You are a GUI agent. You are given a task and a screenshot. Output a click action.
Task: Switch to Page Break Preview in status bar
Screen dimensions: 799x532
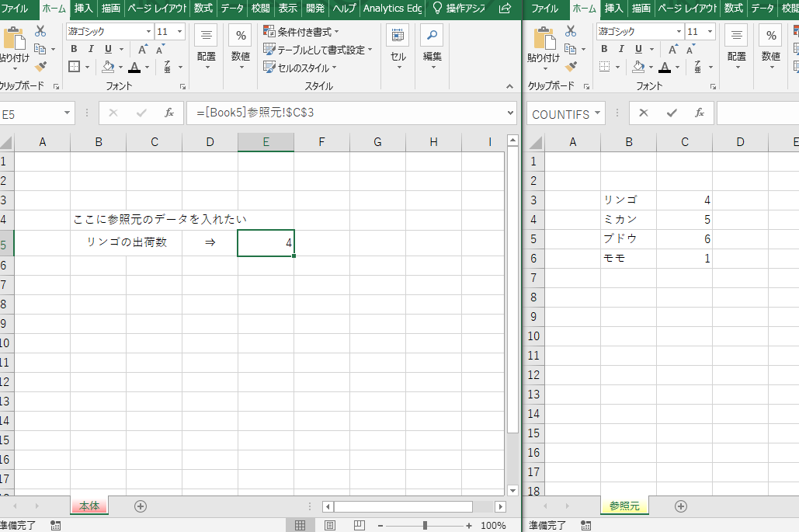coord(360,525)
